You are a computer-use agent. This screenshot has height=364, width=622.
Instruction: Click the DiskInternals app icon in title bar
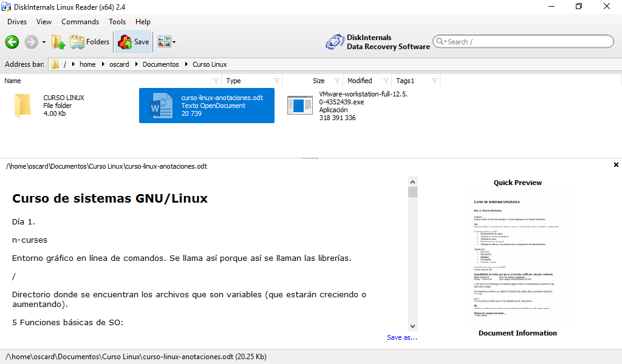6,7
